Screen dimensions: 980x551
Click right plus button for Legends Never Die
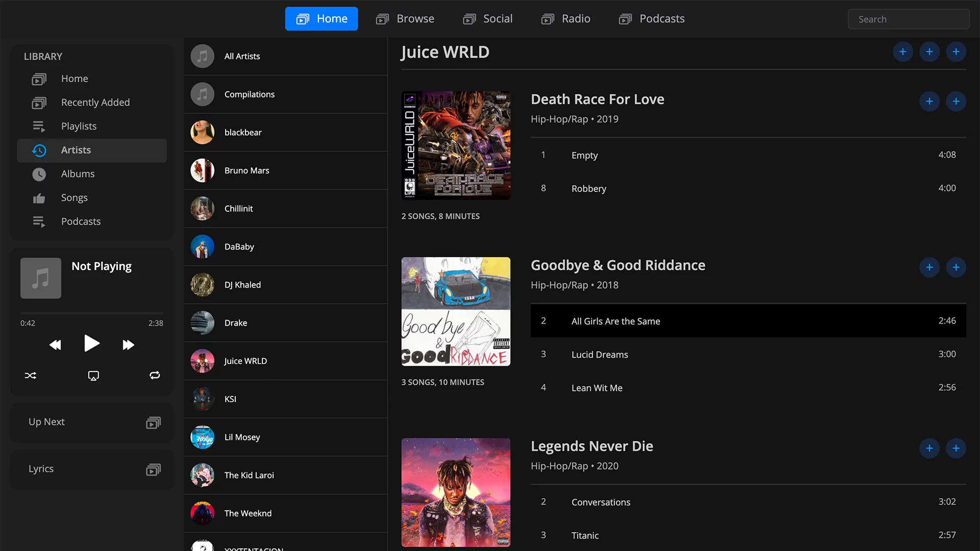(956, 448)
